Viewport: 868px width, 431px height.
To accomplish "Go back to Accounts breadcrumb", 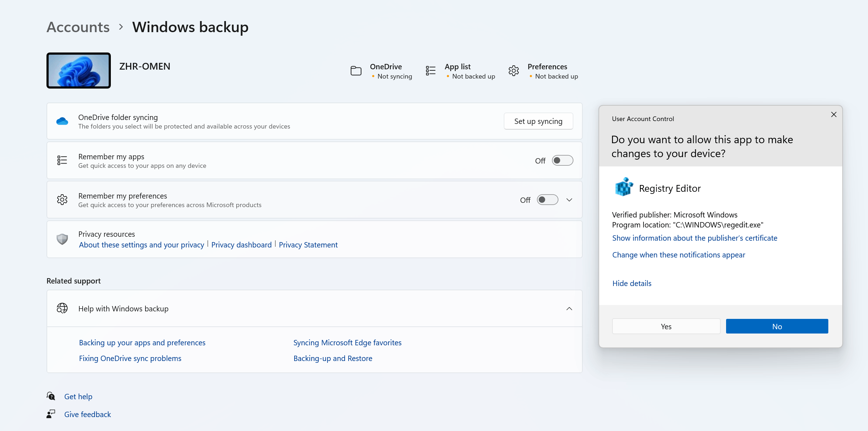I will tap(78, 27).
